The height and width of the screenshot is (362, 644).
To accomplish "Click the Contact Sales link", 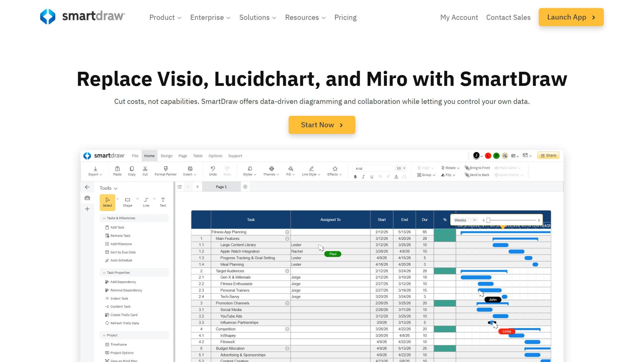I will [x=508, y=17].
